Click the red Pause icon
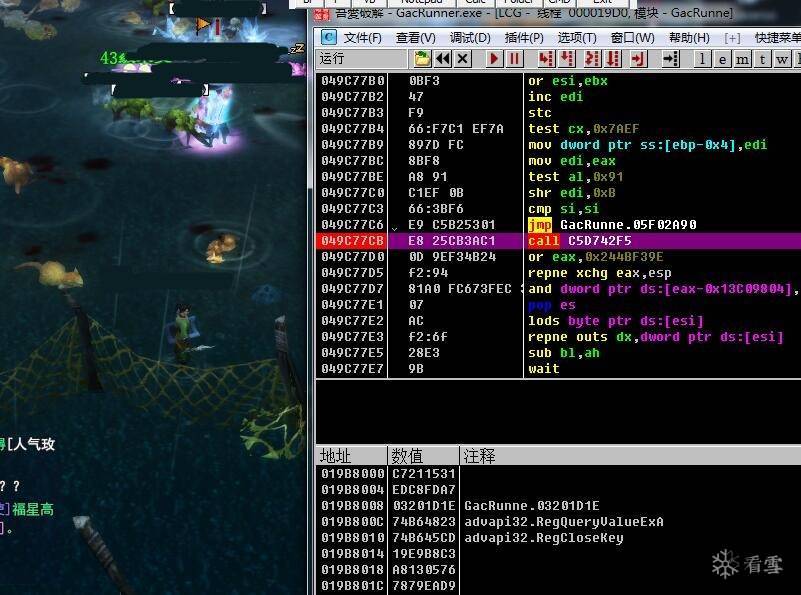The image size is (801, 595). coord(514,59)
